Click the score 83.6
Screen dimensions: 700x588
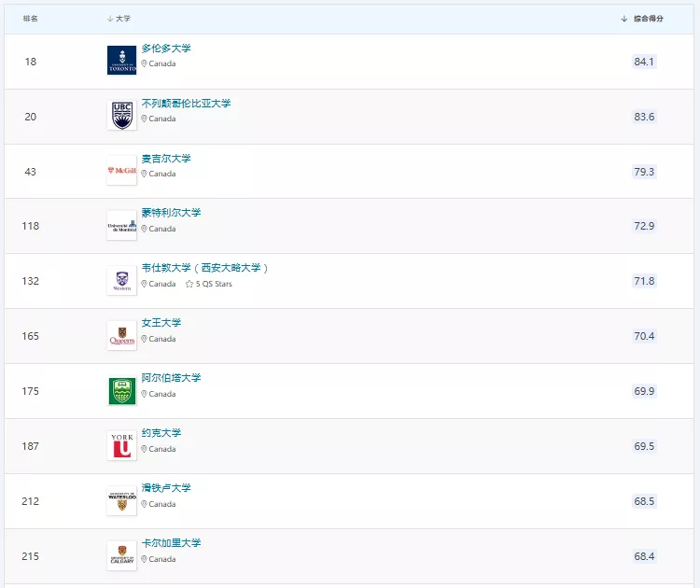click(x=644, y=117)
